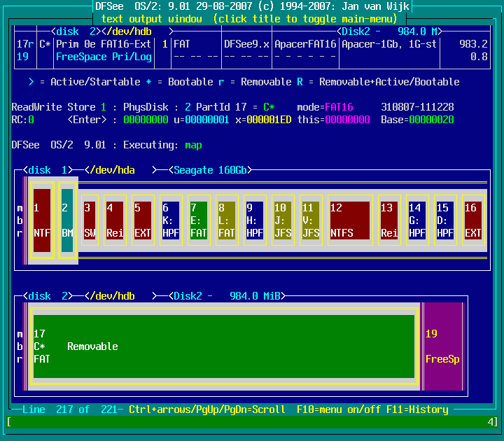This screenshot has height=441, width=504.
Task: Select partition 14 G: HPFS block
Action: click(x=415, y=220)
